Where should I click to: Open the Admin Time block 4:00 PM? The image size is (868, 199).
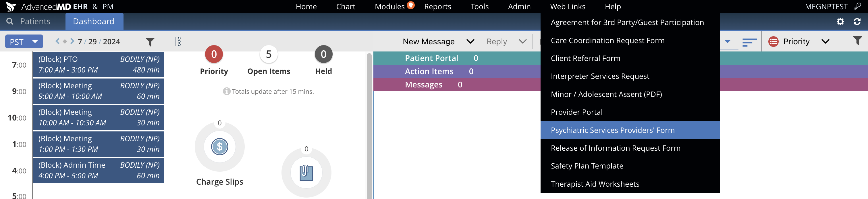pyautogui.click(x=99, y=170)
